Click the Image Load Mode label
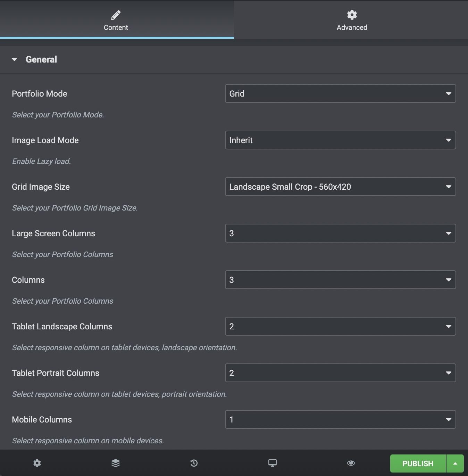The width and height of the screenshot is (468, 476). [x=45, y=140]
